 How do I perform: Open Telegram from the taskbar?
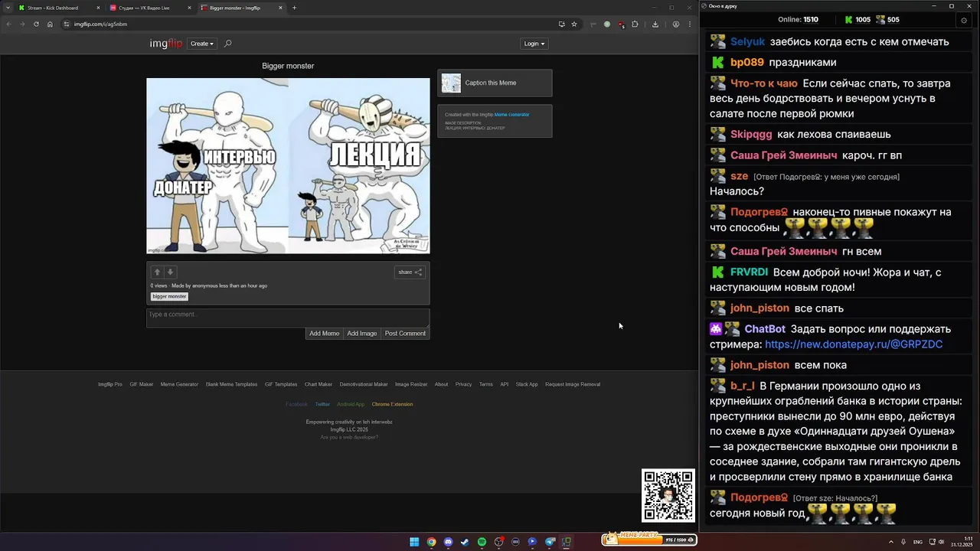click(x=550, y=542)
